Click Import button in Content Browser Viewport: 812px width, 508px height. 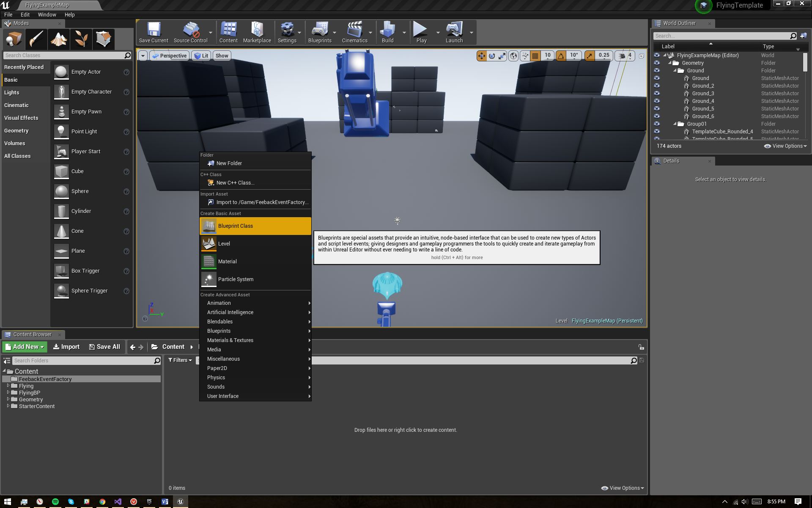click(x=66, y=347)
